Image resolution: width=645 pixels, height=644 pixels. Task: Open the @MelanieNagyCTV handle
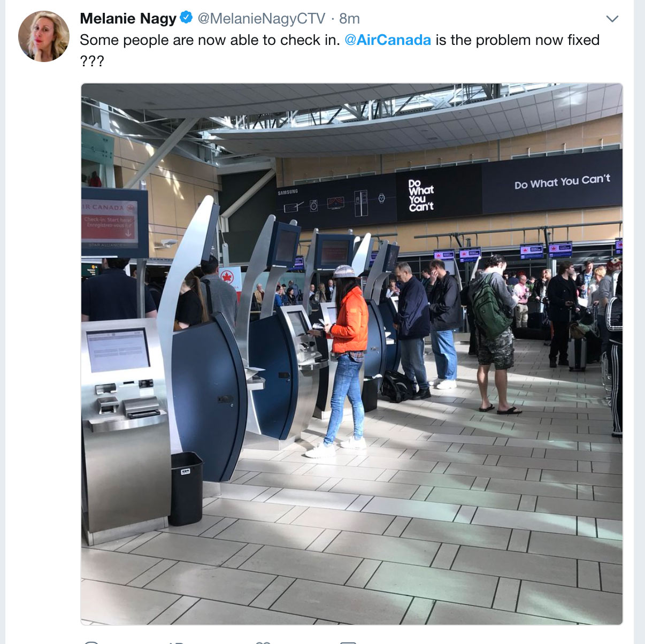click(262, 18)
